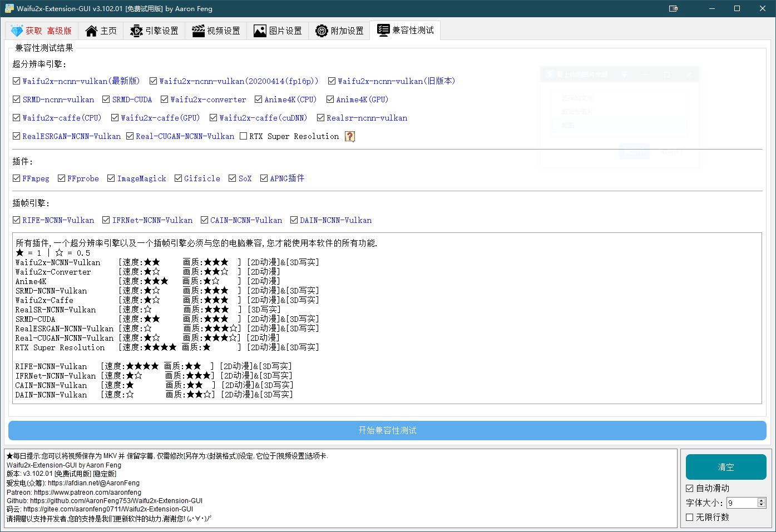Toggle Anime4K(GPU) checkbox
Screen dimensions: 776x532
click(x=330, y=100)
